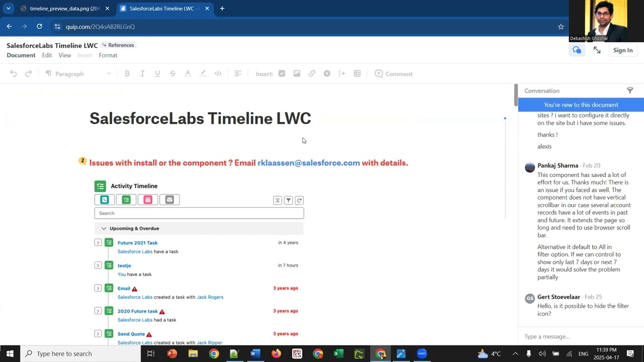The height and width of the screenshot is (362, 644).
Task: Expand the Email task row
Action: (98, 288)
